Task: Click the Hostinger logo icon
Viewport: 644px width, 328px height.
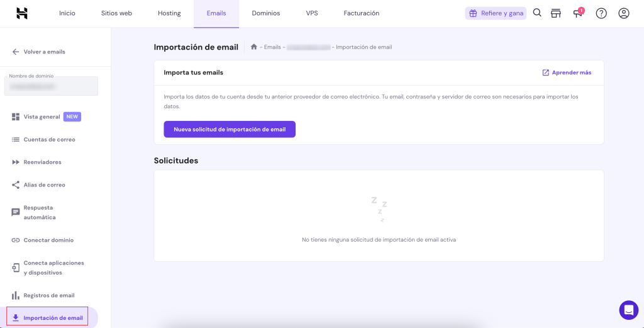Action: point(22,13)
